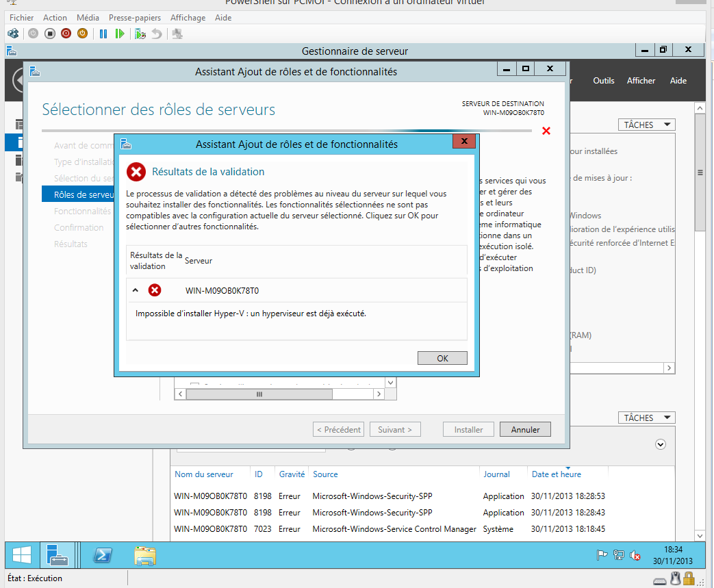This screenshot has width=714, height=588.
Task: Create a VM checkpoint from the toolbar
Action: 140,34
